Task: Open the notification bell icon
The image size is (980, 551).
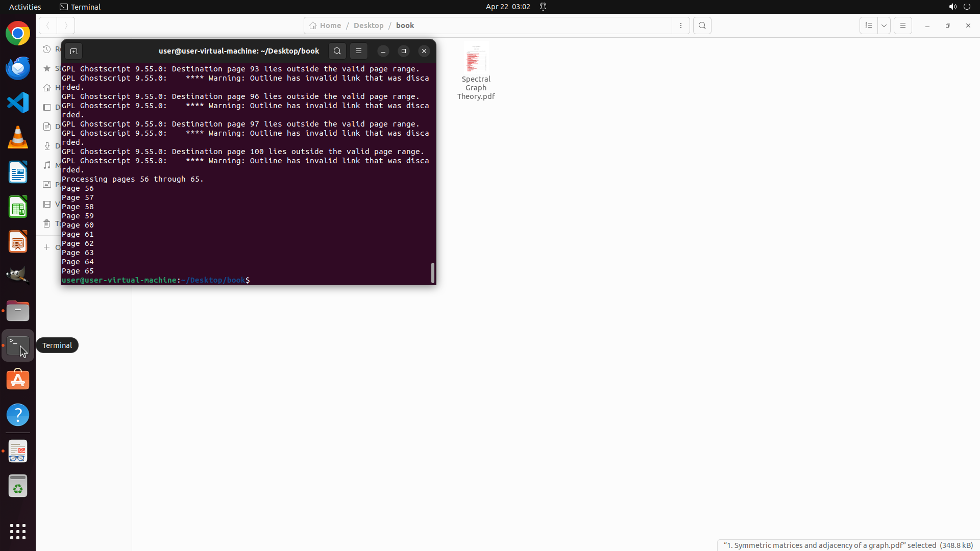Action: [x=543, y=7]
